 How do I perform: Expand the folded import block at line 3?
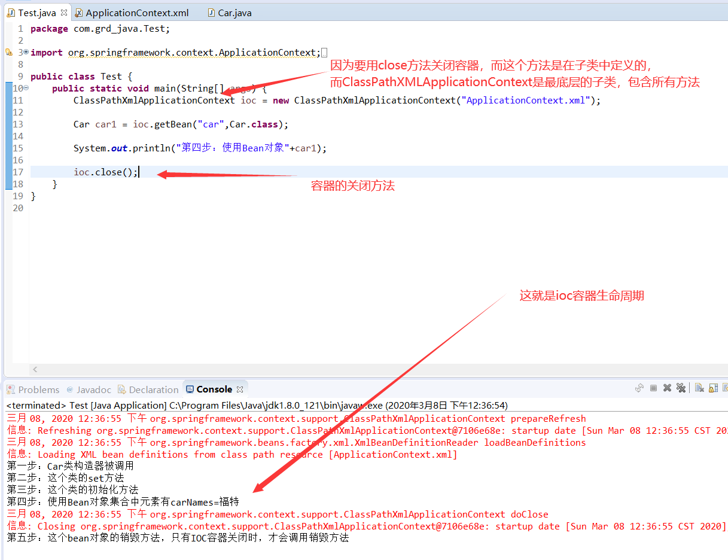coord(26,53)
